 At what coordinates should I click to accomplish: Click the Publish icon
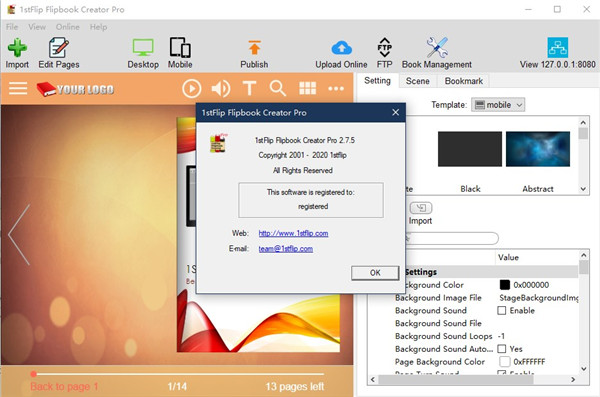point(254,48)
